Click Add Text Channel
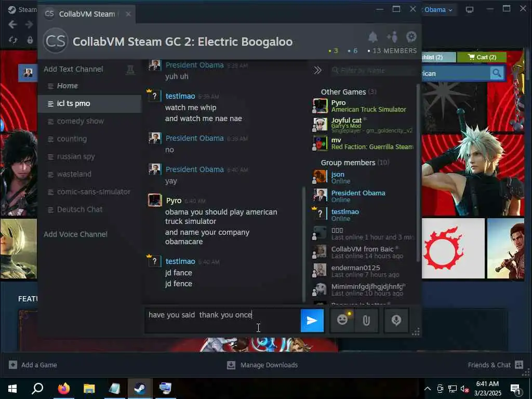This screenshot has width=532, height=399. pyautogui.click(x=73, y=69)
